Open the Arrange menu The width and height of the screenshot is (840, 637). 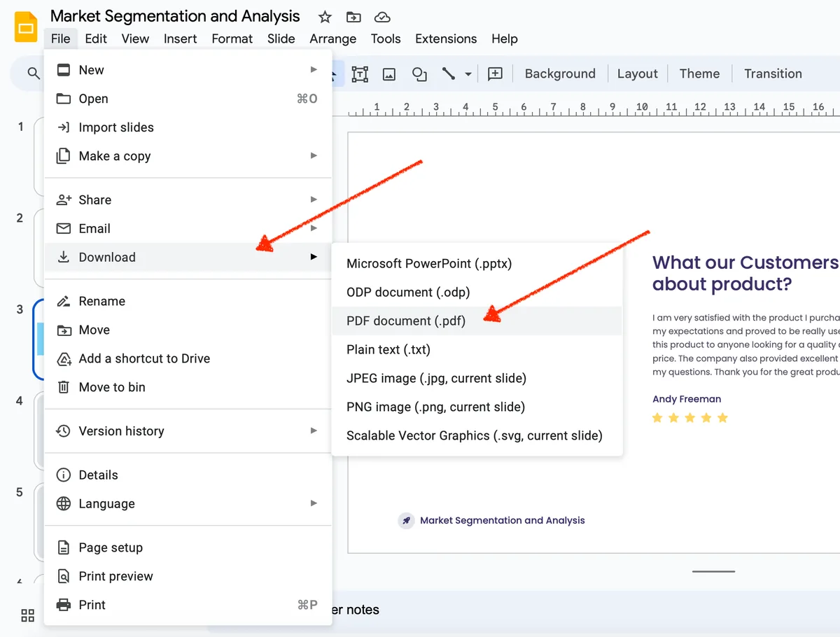coord(333,38)
